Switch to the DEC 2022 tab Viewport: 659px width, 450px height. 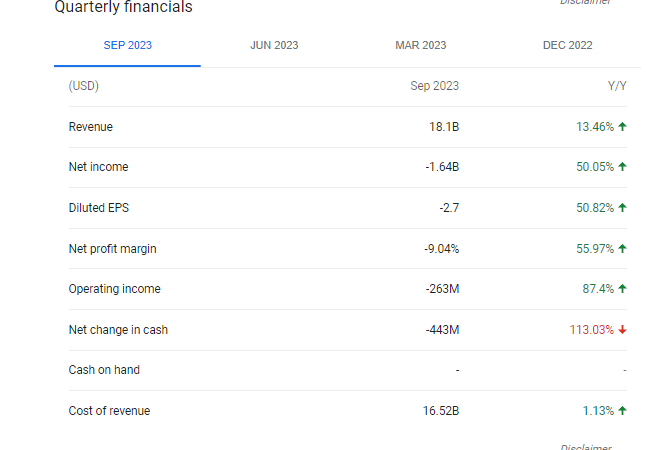[567, 45]
